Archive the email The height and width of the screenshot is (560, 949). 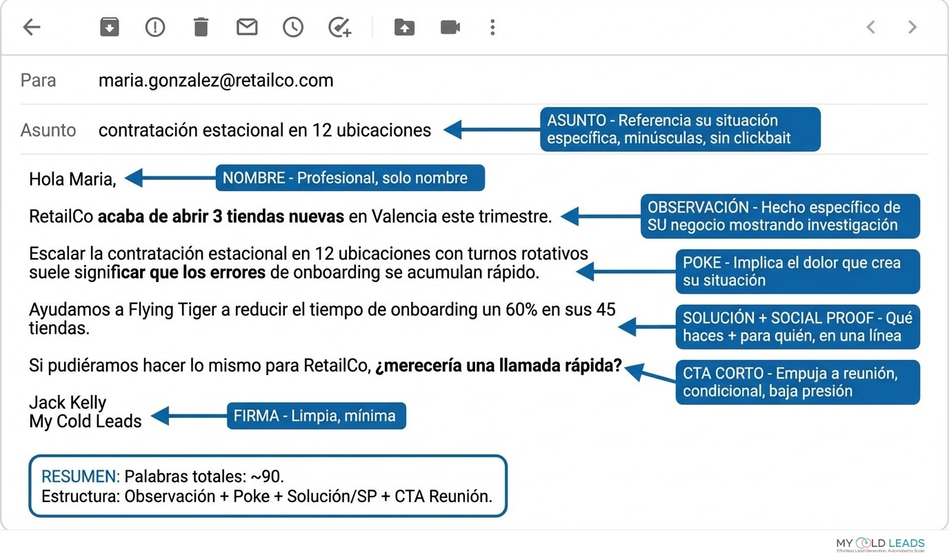[x=109, y=27]
